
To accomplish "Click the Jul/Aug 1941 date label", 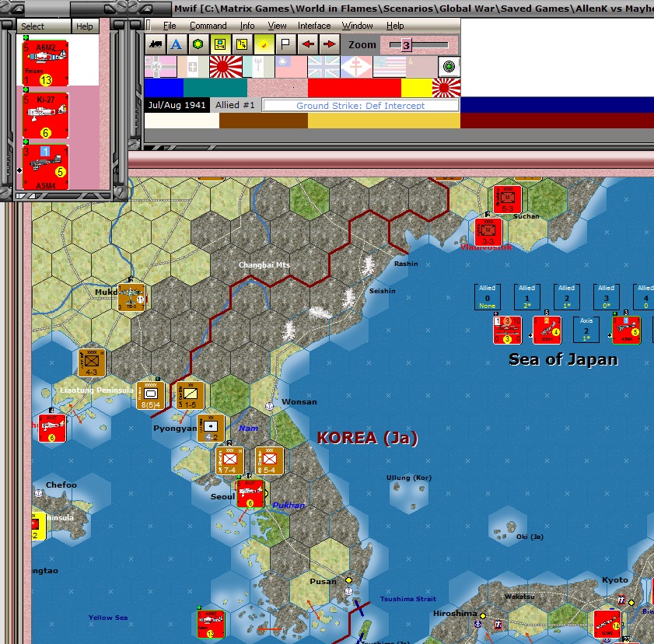I will coord(177,105).
